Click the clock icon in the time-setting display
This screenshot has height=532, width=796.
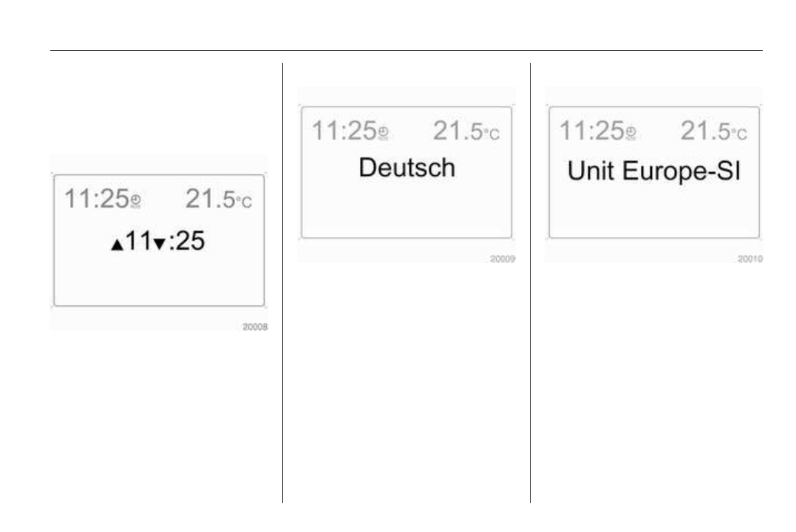[x=135, y=202]
